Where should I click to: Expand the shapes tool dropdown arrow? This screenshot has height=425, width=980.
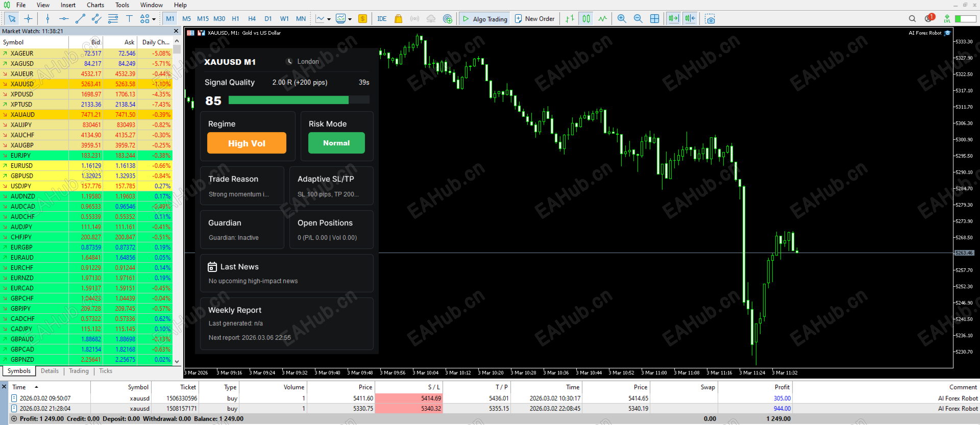[x=154, y=19]
